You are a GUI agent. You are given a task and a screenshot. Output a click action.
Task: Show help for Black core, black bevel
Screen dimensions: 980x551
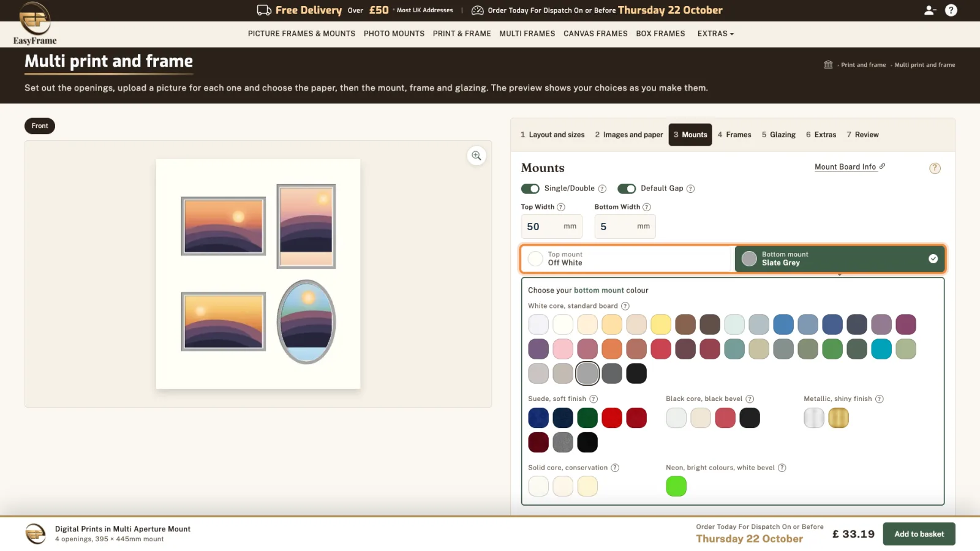(750, 399)
